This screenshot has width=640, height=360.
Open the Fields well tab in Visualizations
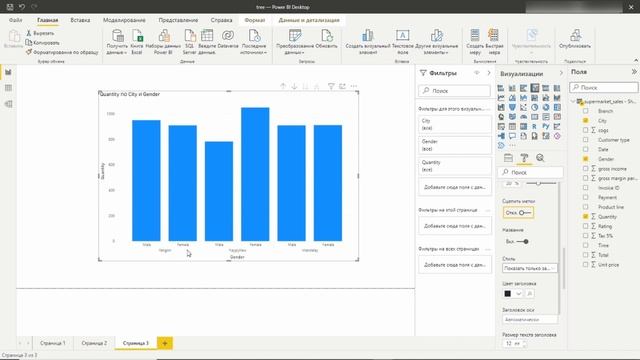click(x=508, y=158)
